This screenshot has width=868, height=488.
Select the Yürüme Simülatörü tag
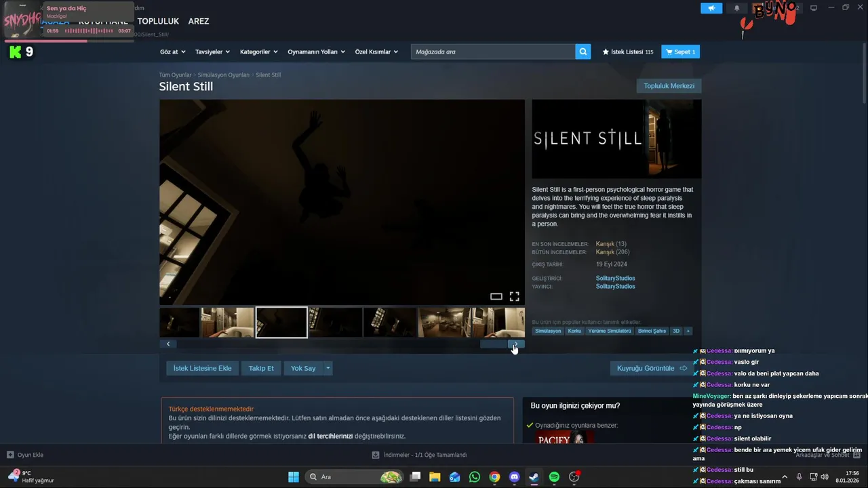point(610,331)
